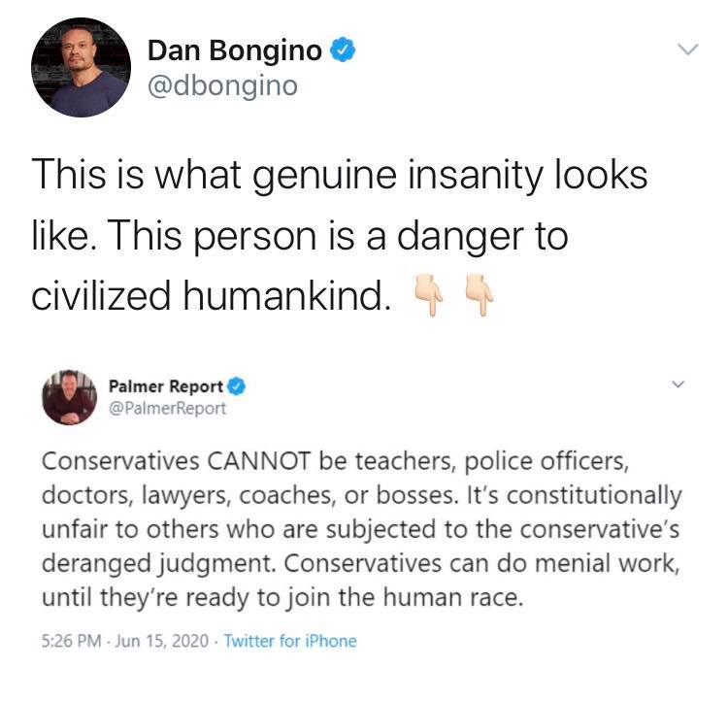Click the second pointing-down hand emoji
The width and height of the screenshot is (728, 701).
[480, 294]
